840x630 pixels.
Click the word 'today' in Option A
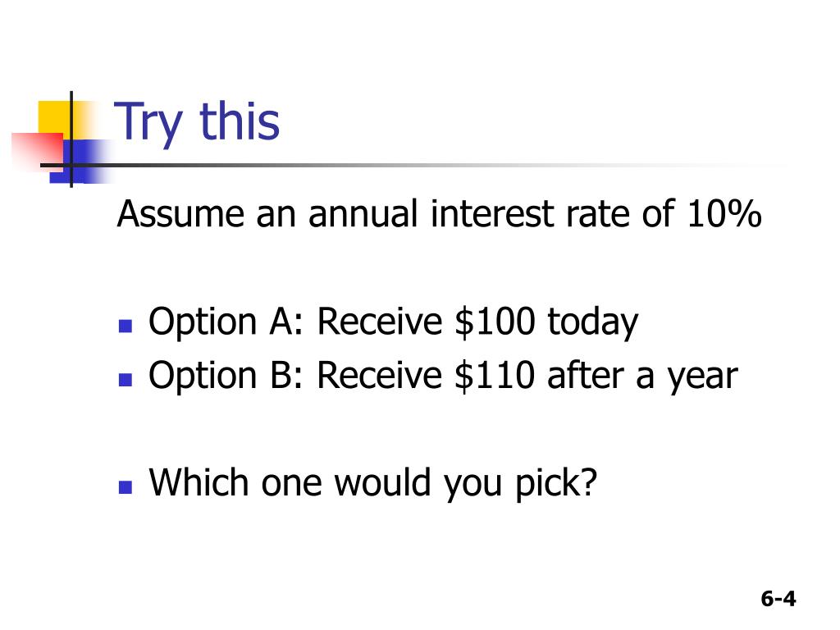pyautogui.click(x=592, y=323)
